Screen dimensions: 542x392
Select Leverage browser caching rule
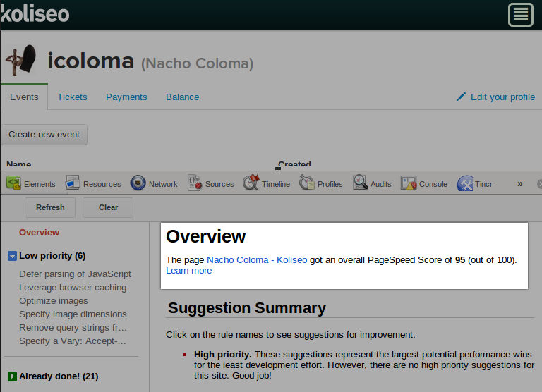pos(73,288)
